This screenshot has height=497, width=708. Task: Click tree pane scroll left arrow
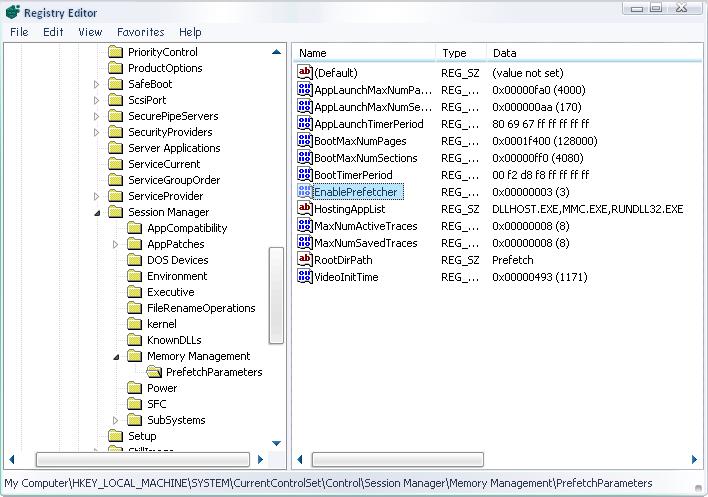coord(12,459)
